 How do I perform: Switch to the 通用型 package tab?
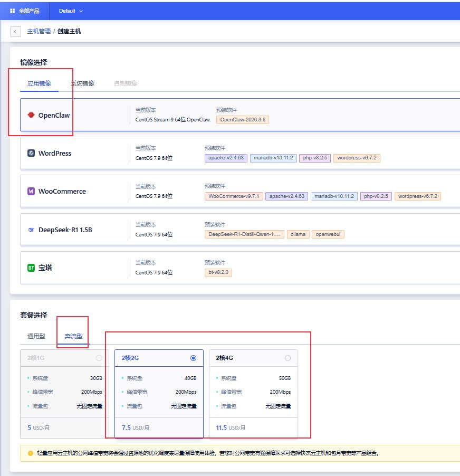(36, 336)
